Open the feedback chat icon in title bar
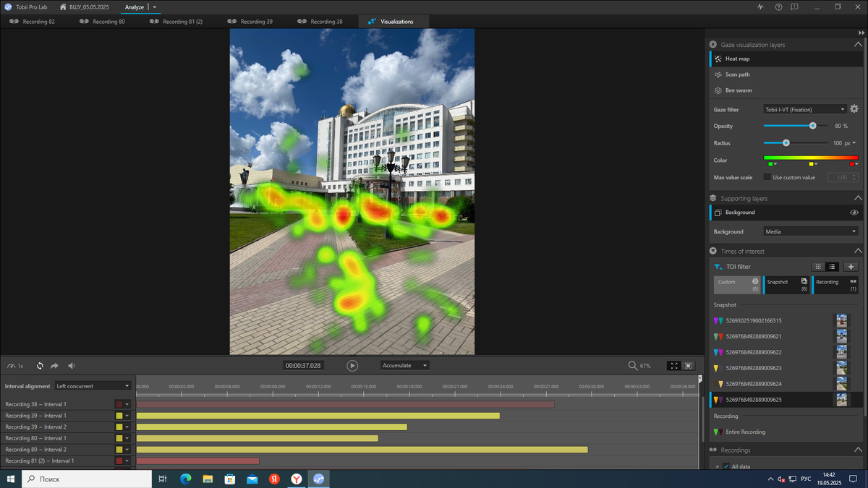The image size is (868, 488). pyautogui.click(x=795, y=7)
